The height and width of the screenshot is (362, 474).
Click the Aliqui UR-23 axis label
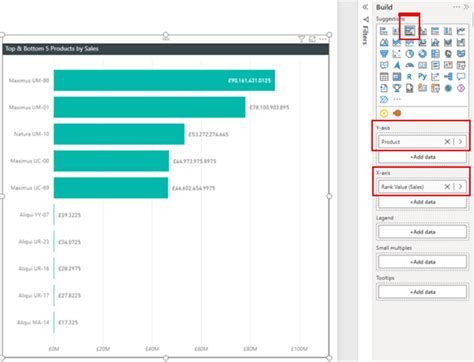coord(34,242)
